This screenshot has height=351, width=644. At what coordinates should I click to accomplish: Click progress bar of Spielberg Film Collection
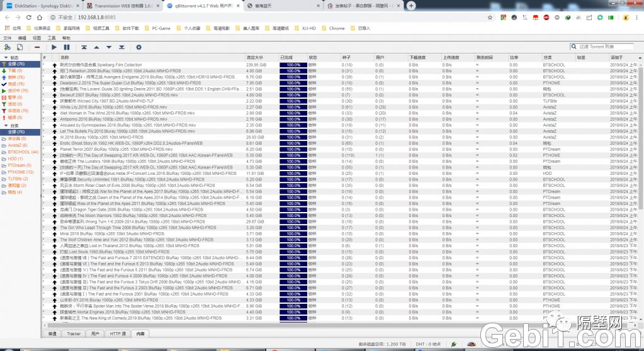click(x=293, y=65)
